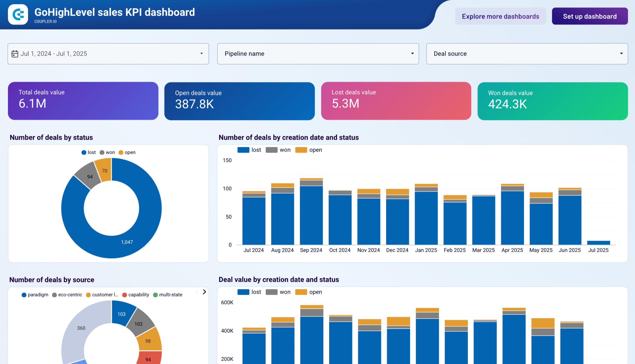
Task: Click the Set up dashboard button
Action: coord(590,16)
